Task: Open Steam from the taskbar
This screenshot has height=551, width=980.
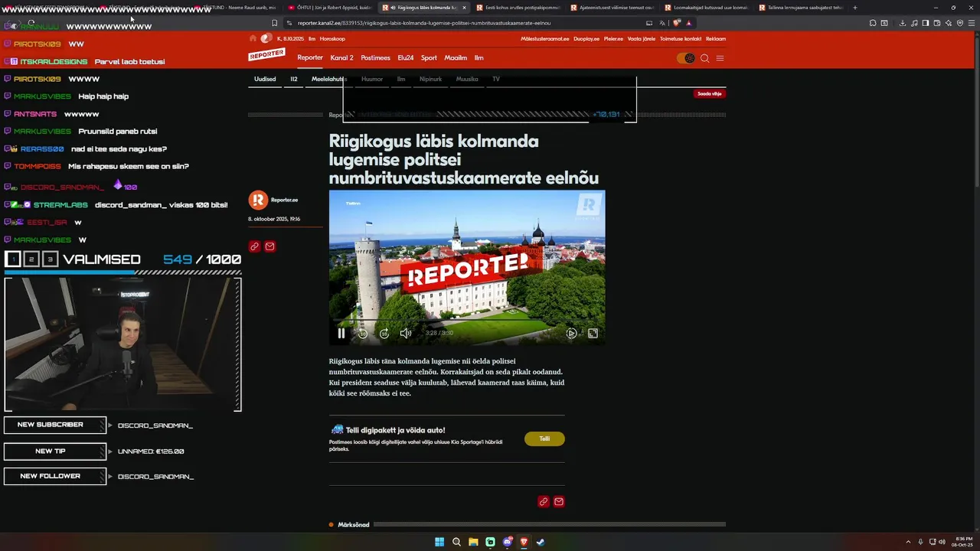Action: (541, 542)
